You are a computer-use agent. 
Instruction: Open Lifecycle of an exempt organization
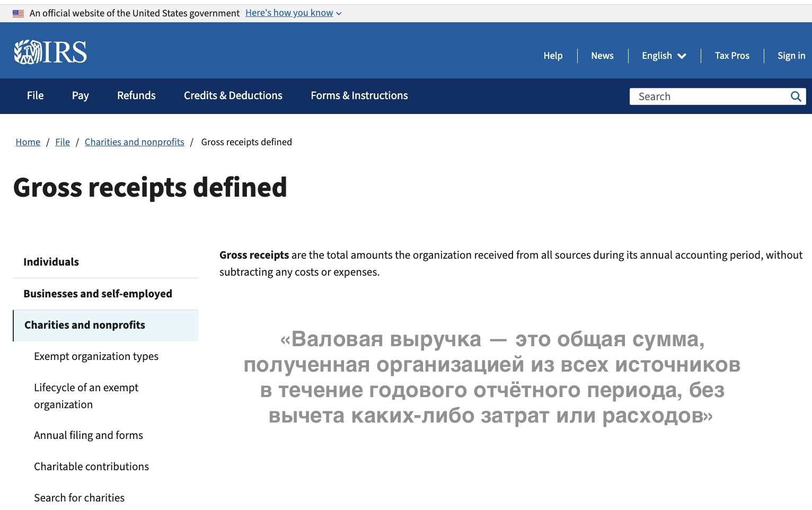(x=86, y=396)
